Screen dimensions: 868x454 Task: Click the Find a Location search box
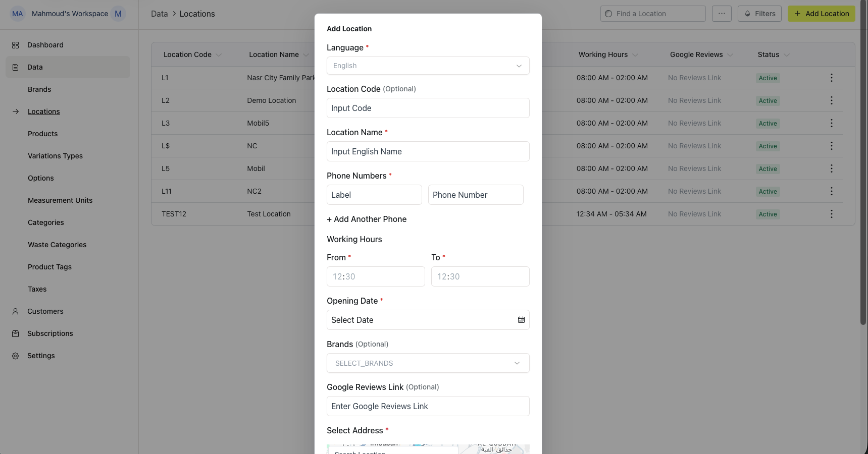[653, 14]
